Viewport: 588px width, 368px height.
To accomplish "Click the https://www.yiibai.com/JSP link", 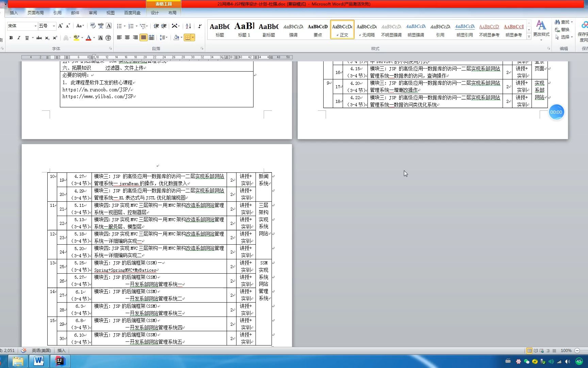I will tap(98, 96).
